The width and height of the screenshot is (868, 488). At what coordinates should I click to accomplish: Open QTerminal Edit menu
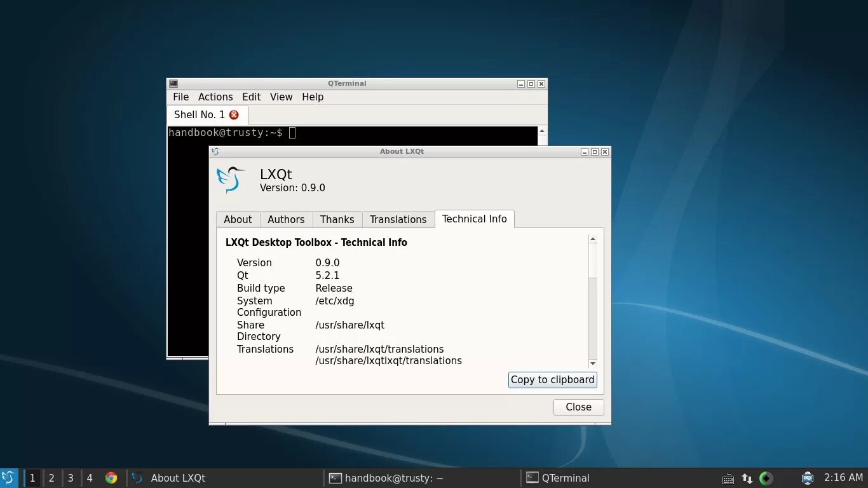pos(251,97)
